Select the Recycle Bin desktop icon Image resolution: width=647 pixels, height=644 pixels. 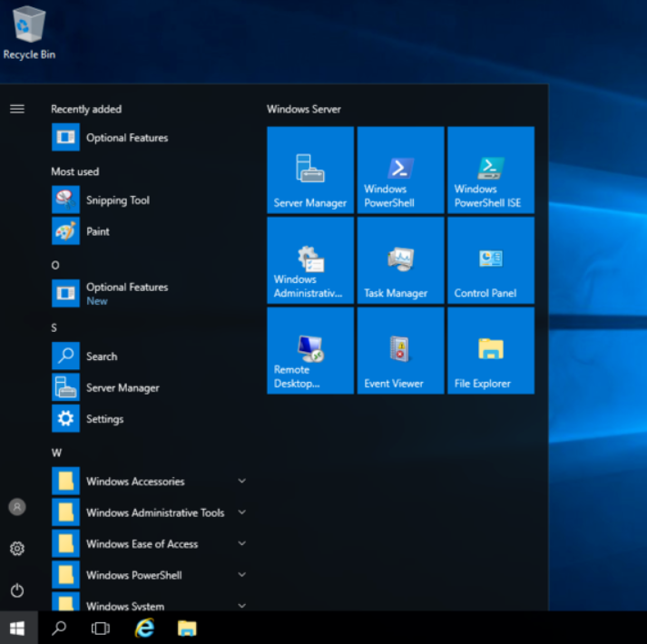pos(29,33)
